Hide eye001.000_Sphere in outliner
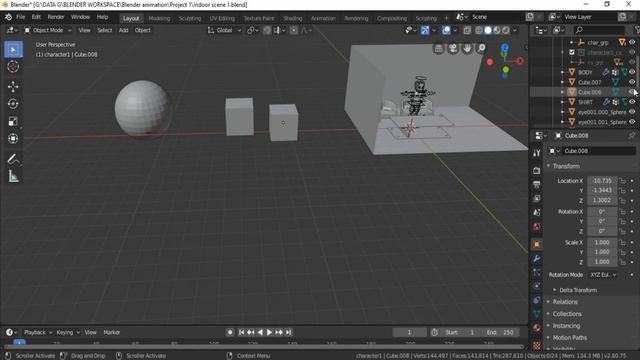The width and height of the screenshot is (640, 360). tap(632, 112)
